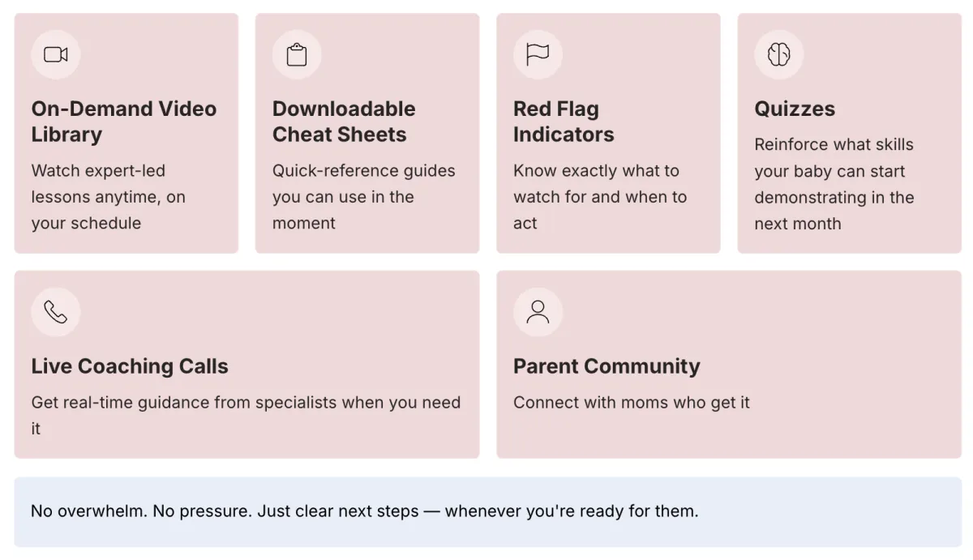Image resolution: width=973 pixels, height=560 pixels.
Task: Click 'Quick-reference guides' description text
Action: coord(363,197)
